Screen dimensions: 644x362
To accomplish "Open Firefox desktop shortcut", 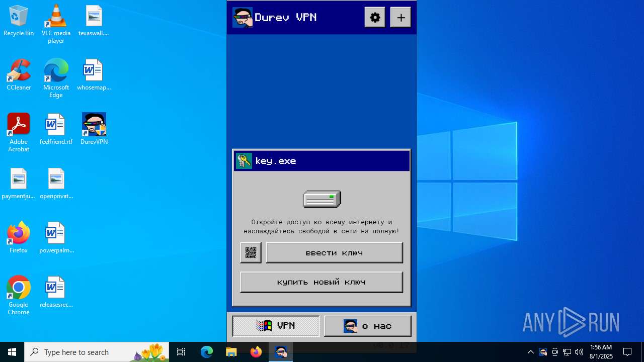I will (19, 237).
